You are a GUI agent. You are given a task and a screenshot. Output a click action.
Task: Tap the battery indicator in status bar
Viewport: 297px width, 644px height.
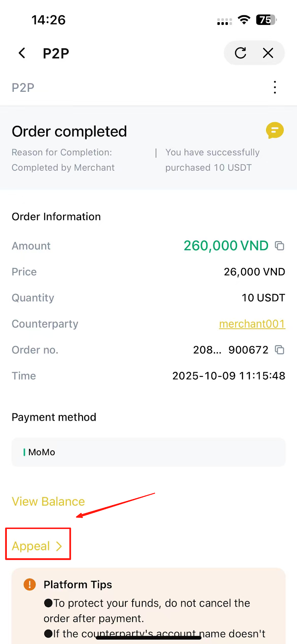[x=266, y=20]
